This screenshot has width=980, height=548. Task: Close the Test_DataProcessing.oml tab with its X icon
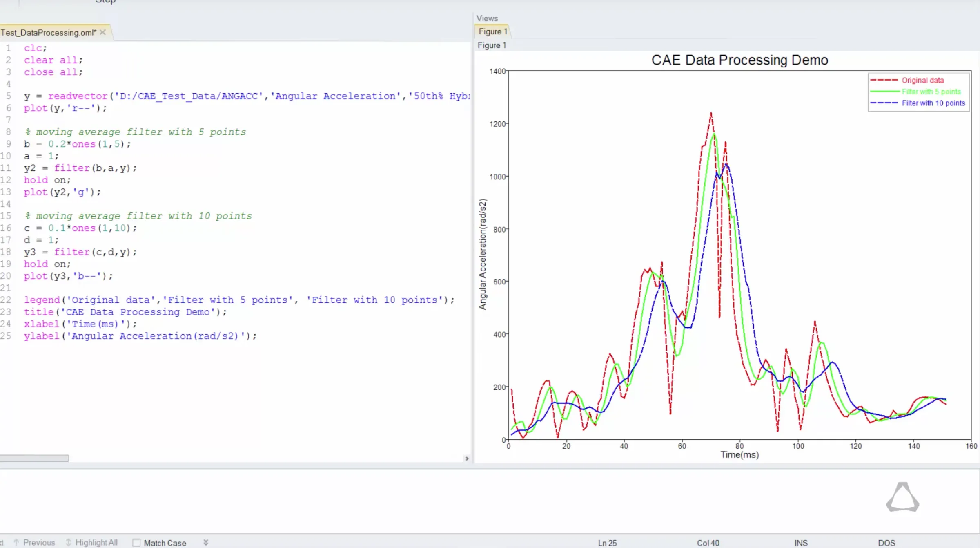[x=102, y=32]
